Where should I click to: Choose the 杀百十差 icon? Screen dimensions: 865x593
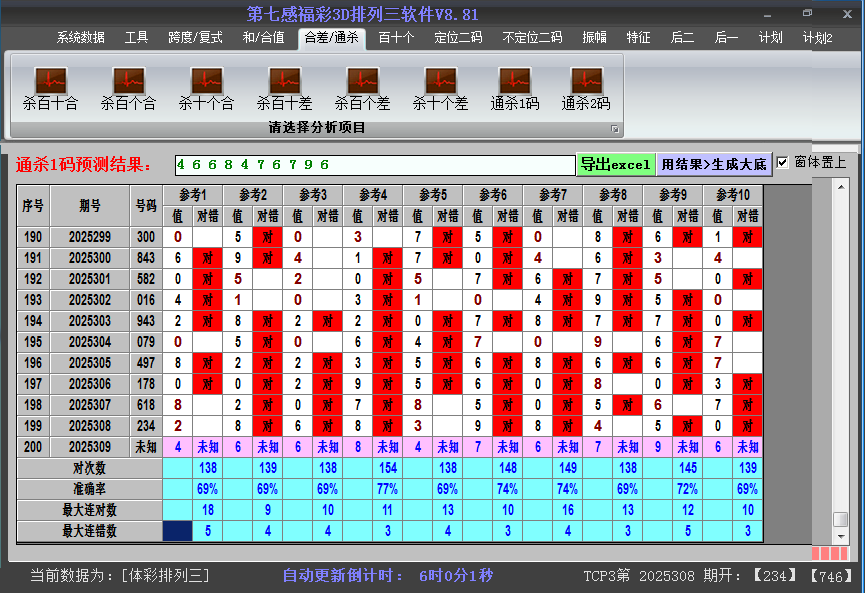click(284, 88)
